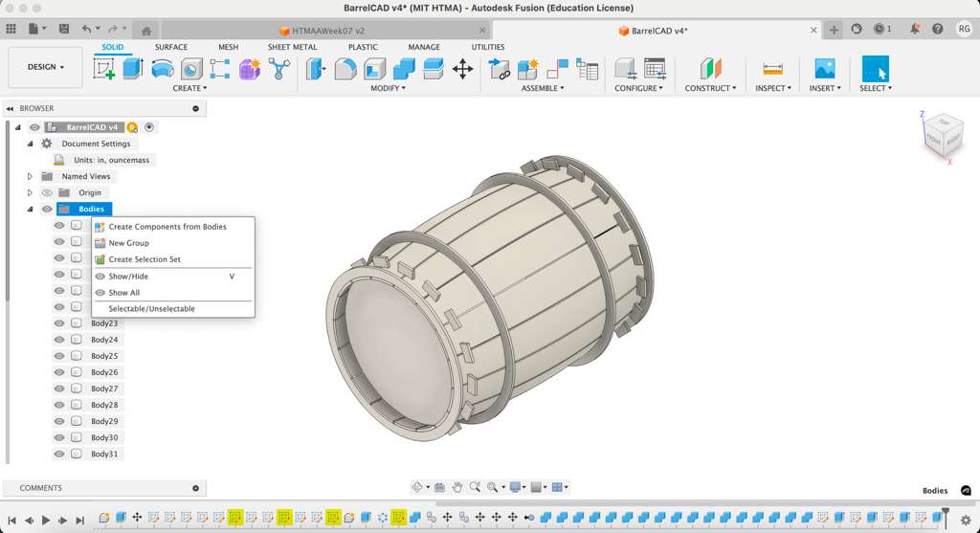Toggle the Origin folder visibility eye
Viewport: 980px width, 533px height.
tap(47, 192)
